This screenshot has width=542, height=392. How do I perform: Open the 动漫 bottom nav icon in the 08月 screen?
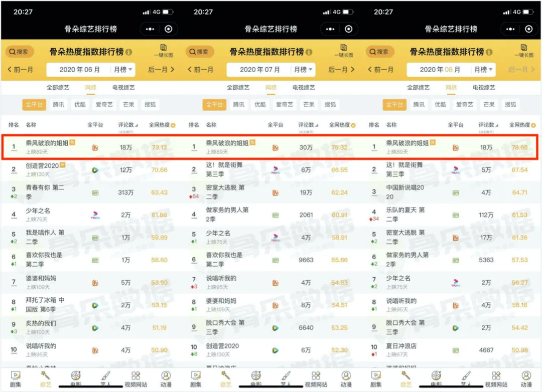[x=526, y=379]
